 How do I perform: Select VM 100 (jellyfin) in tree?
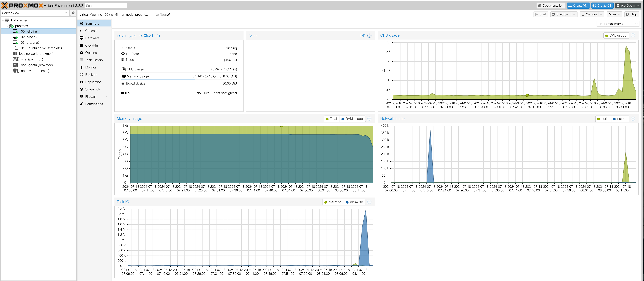point(38,31)
